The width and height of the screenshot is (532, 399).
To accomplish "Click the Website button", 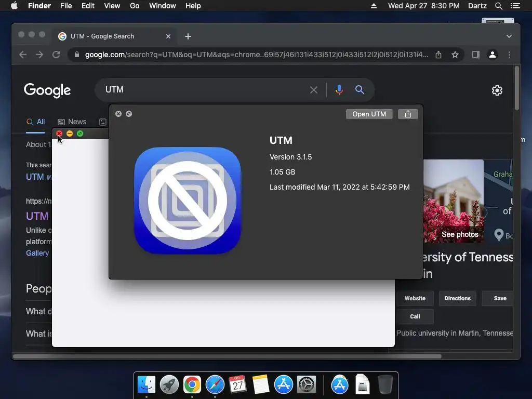I will (415, 298).
